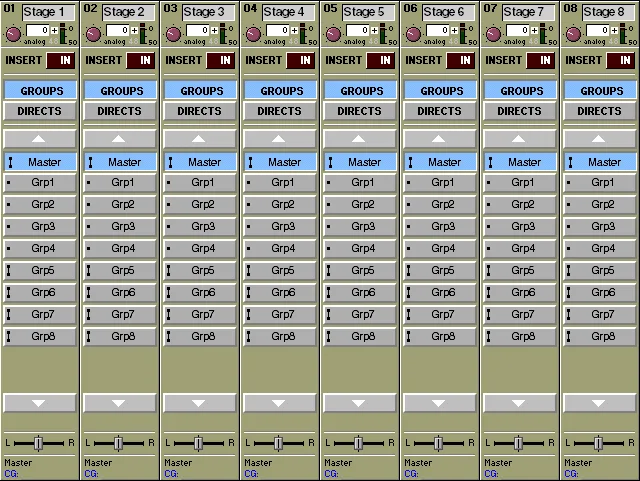Select the GROUPS tab on channel 01
The width and height of the screenshot is (640, 481).
coord(40,90)
